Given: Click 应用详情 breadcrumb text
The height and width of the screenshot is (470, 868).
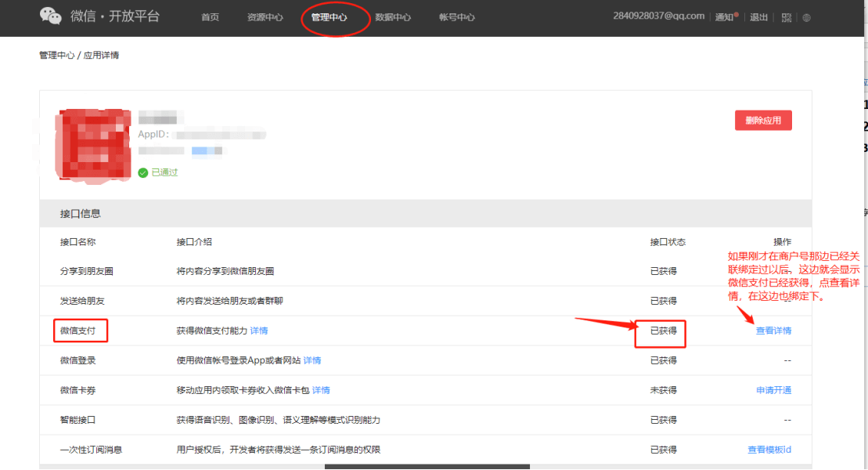Looking at the screenshot, I should pyautogui.click(x=101, y=55).
